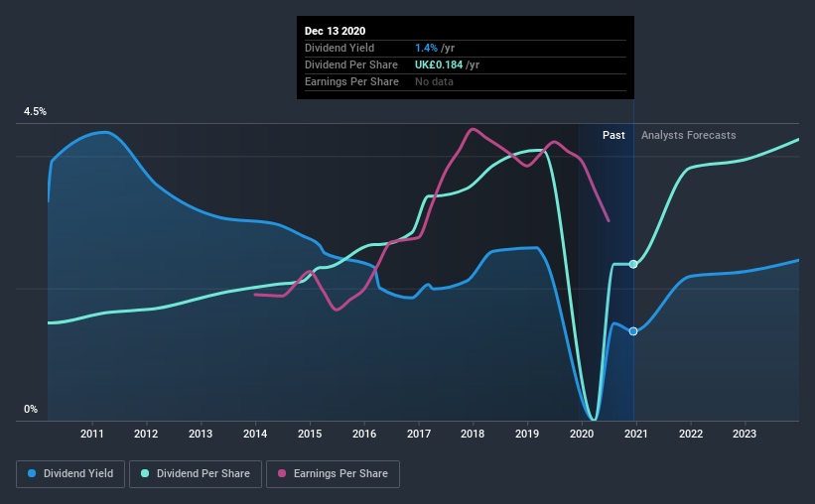Select the blue dividend yield marker at Dec 2020
Image resolution: width=815 pixels, height=504 pixels.
click(633, 331)
